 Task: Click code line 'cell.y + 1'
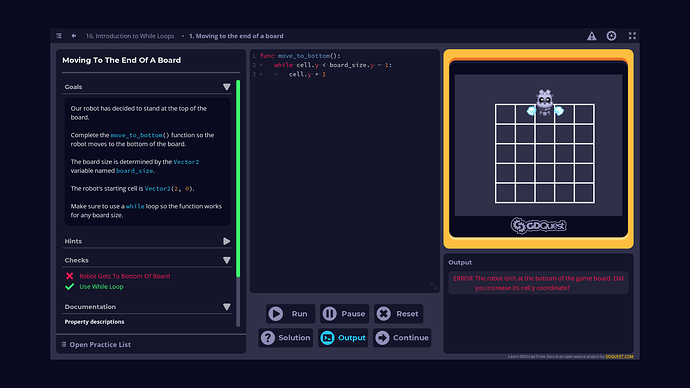click(307, 74)
